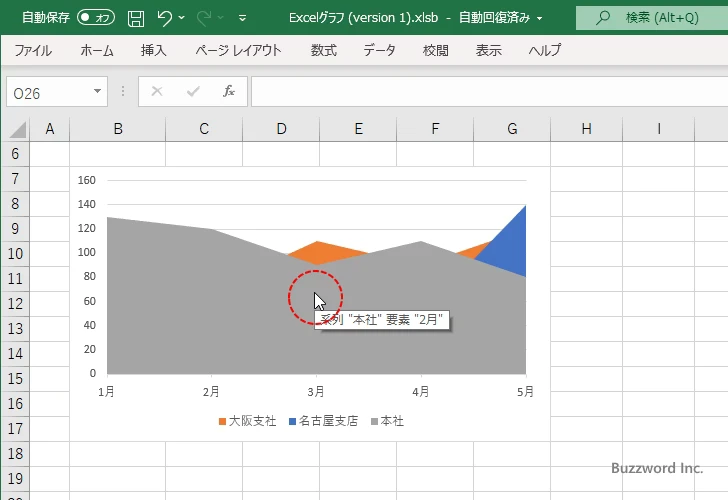The height and width of the screenshot is (500, 728).
Task: Click the 本社 gray legend swatch
Action: (x=375, y=422)
